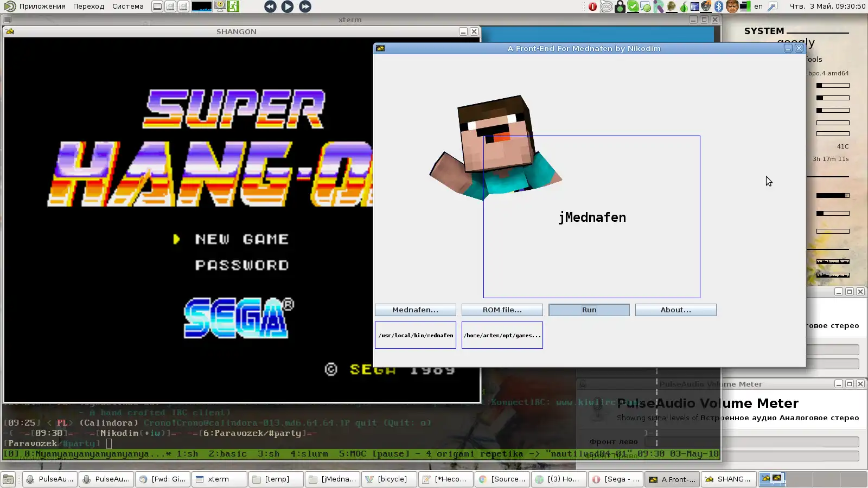The width and height of the screenshot is (868, 488).
Task: Switch to SHANG... taskbar window
Action: (728, 479)
